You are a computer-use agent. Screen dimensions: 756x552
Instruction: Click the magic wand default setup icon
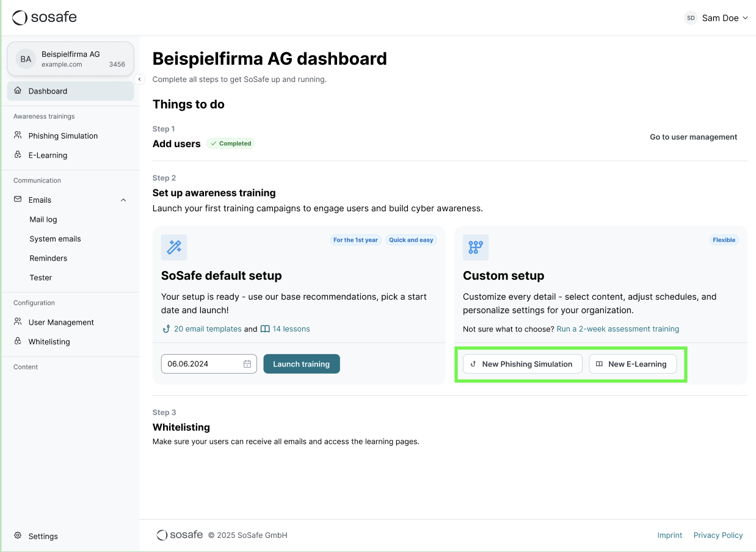174,247
